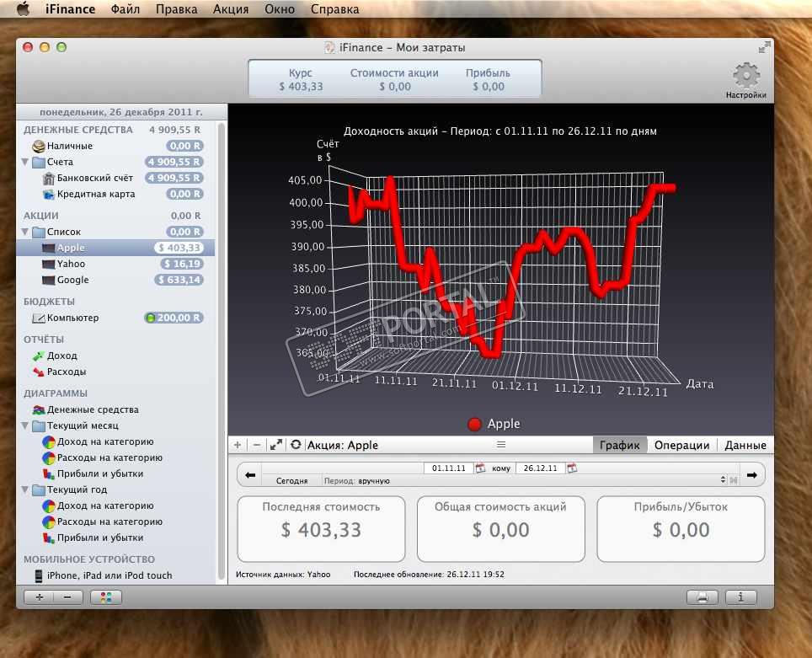The image size is (812, 658).
Task: Click the Последнее обновление timestamp
Action: click(429, 575)
